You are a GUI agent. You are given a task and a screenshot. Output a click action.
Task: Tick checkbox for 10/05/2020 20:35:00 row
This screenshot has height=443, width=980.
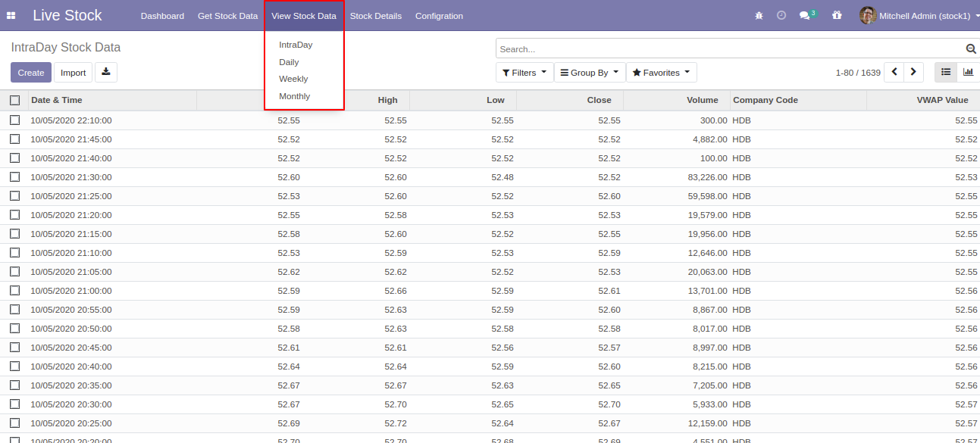[x=14, y=385]
